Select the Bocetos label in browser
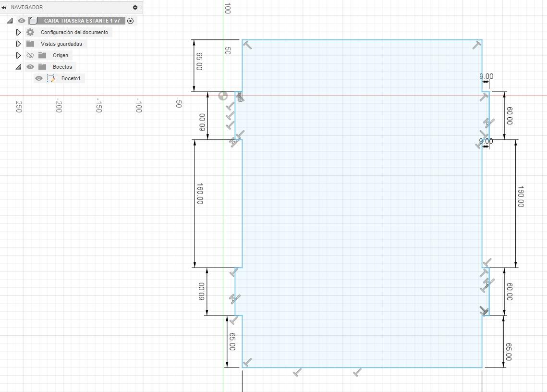Viewport: 547px width, 392px height. click(x=62, y=67)
